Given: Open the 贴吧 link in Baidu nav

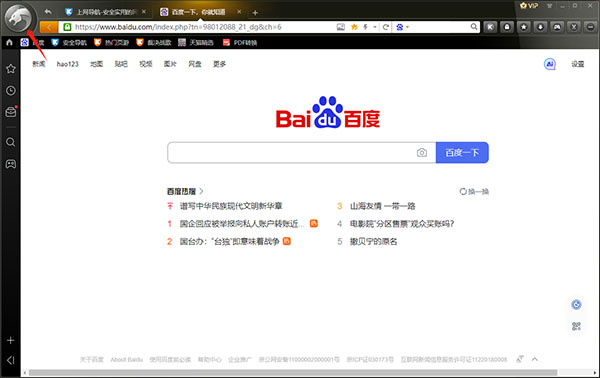Looking at the screenshot, I should 121,64.
